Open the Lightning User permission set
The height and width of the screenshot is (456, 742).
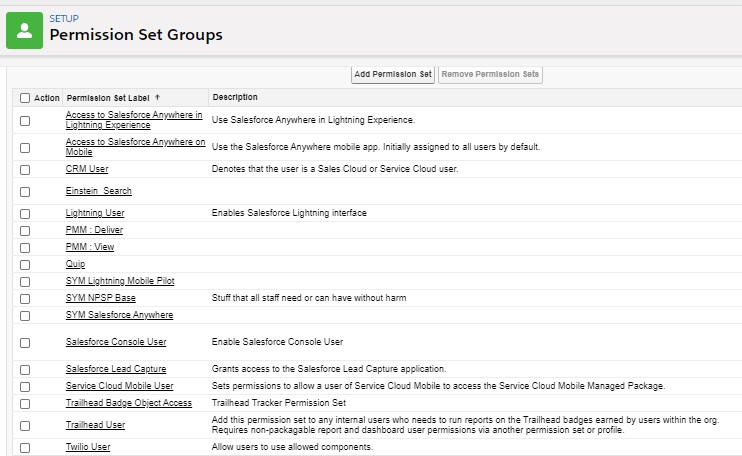(x=95, y=213)
